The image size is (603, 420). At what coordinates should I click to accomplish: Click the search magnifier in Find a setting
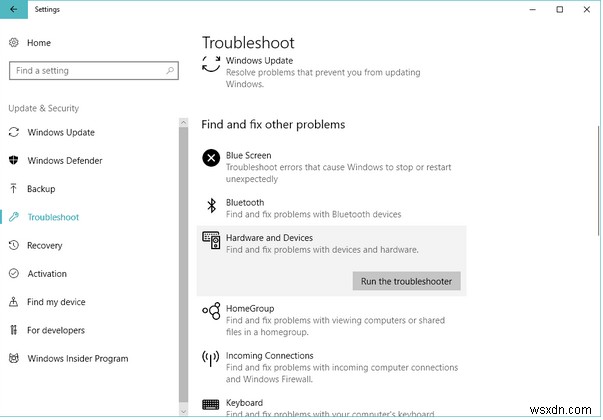(x=170, y=70)
